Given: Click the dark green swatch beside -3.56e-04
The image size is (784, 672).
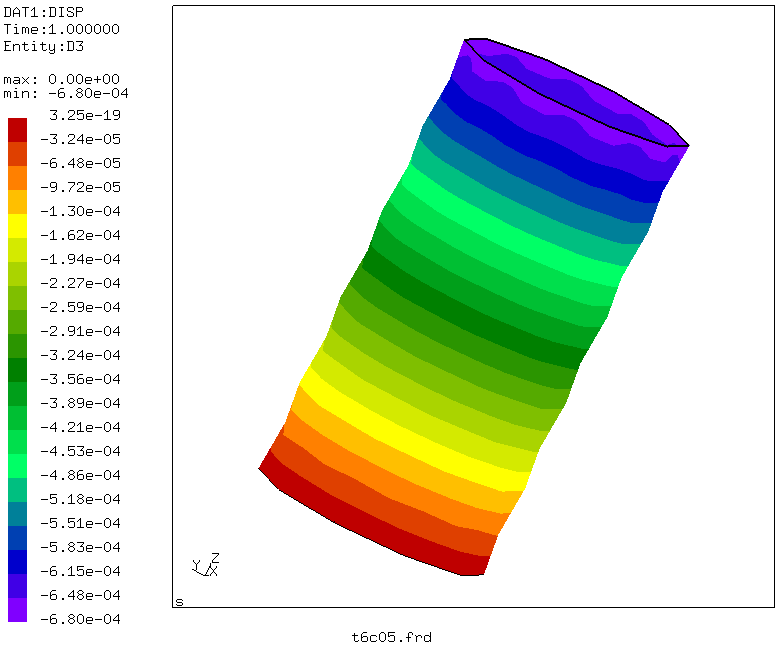Looking at the screenshot, I should [18, 370].
